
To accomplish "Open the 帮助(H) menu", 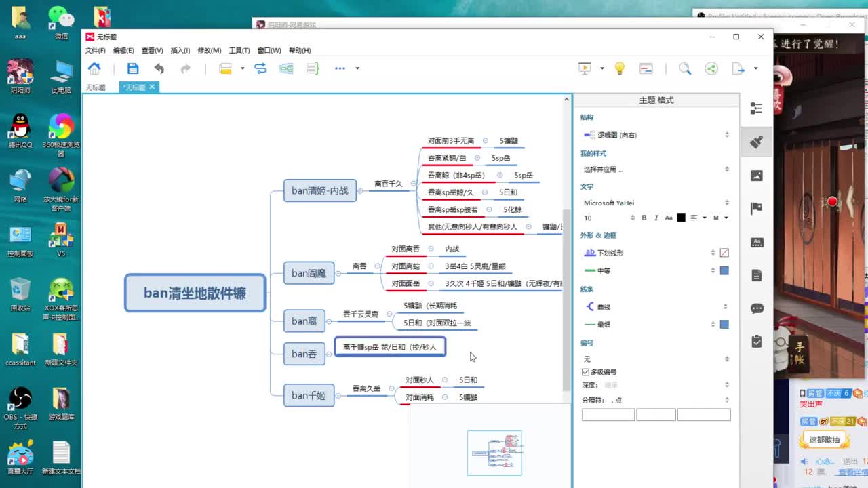I will [x=300, y=50].
